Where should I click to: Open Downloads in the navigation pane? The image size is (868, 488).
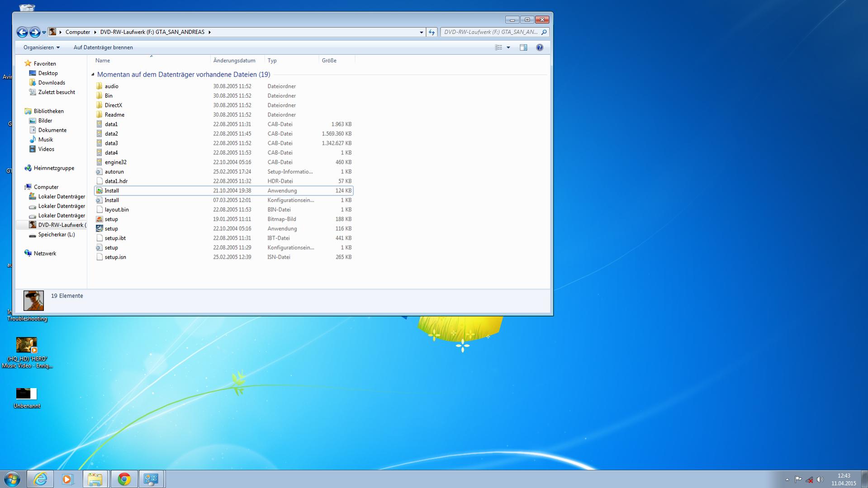(52, 83)
